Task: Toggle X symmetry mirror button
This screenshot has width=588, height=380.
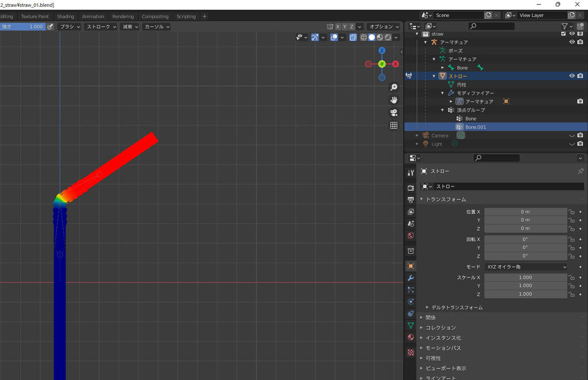Action: [x=338, y=26]
